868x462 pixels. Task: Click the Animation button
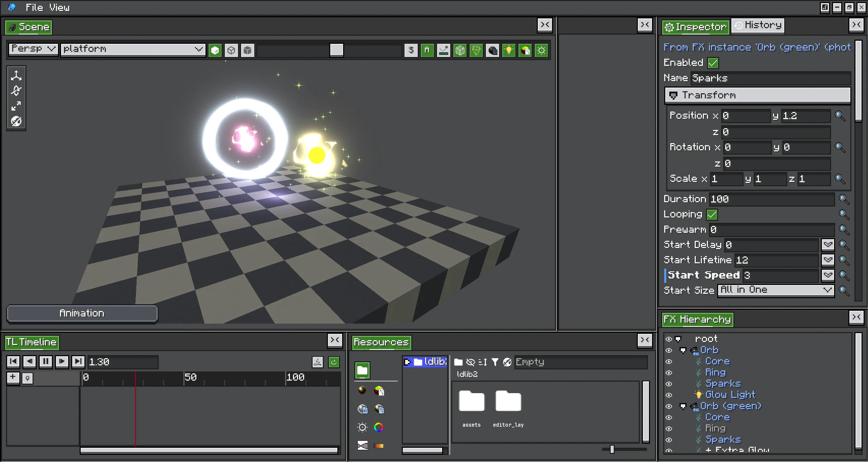pyautogui.click(x=82, y=313)
